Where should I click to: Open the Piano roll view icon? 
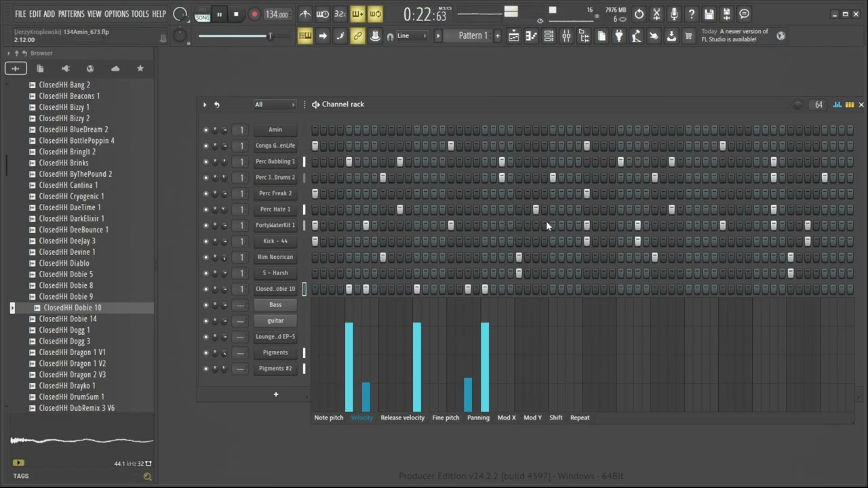pos(532,36)
